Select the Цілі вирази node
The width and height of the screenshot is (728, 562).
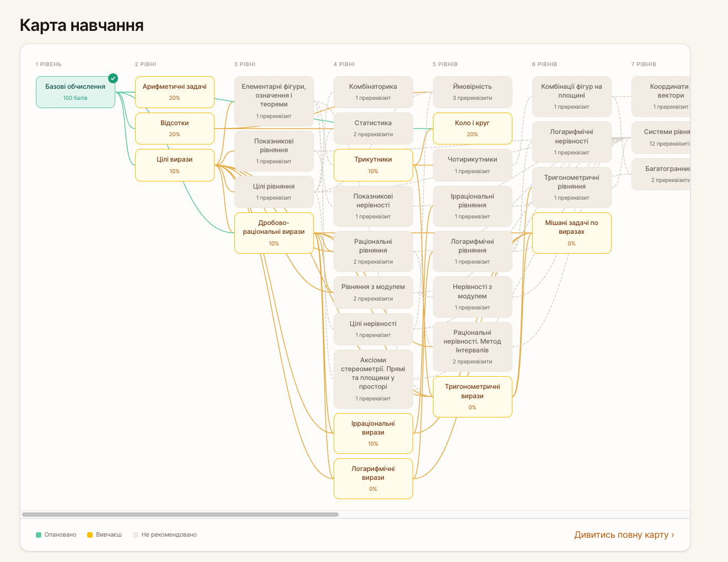(x=174, y=165)
